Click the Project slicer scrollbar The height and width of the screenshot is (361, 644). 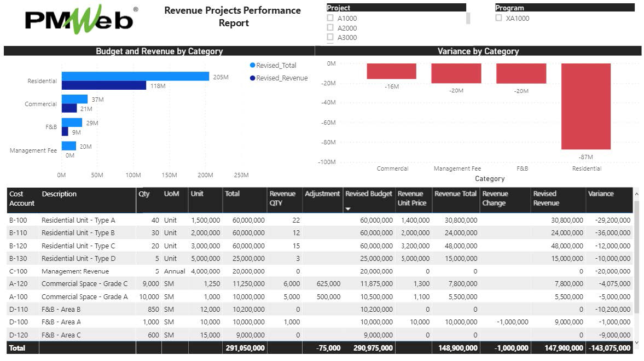click(x=468, y=19)
